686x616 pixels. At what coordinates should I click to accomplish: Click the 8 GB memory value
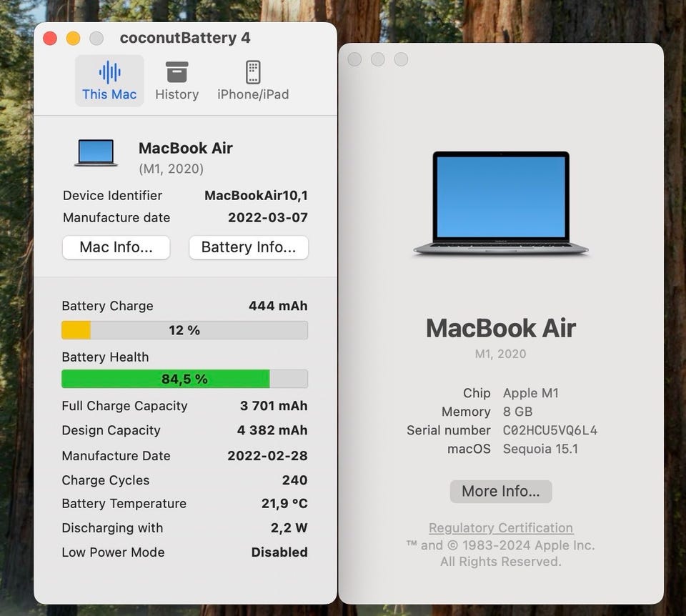[517, 412]
